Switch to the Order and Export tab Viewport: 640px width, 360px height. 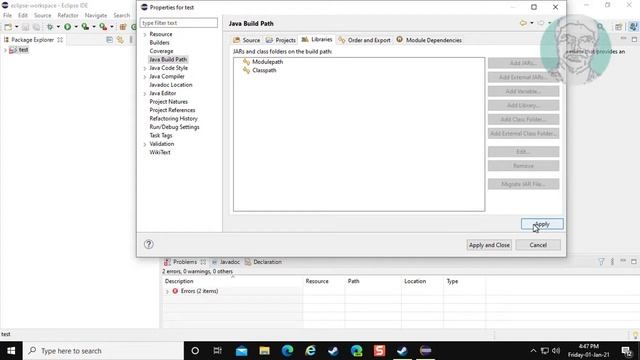364,40
